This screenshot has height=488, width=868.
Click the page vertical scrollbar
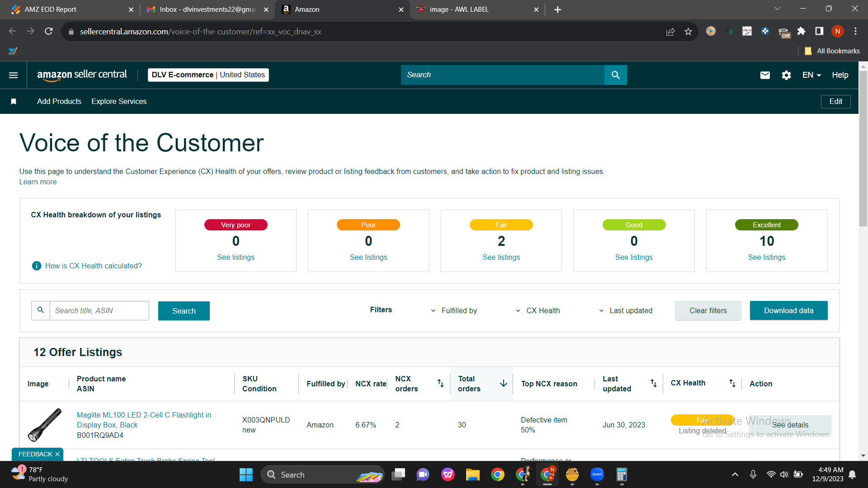[863, 149]
